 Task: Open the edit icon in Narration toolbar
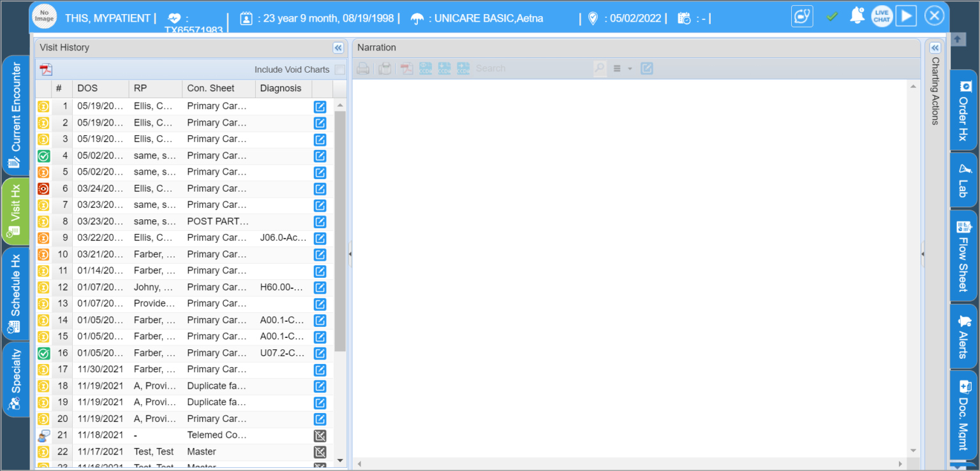tap(646, 68)
